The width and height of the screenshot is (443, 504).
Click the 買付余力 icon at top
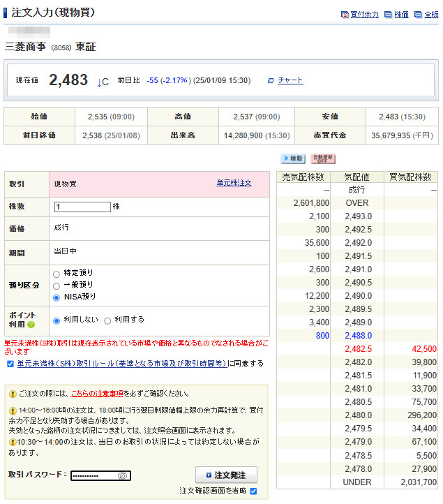(x=345, y=15)
